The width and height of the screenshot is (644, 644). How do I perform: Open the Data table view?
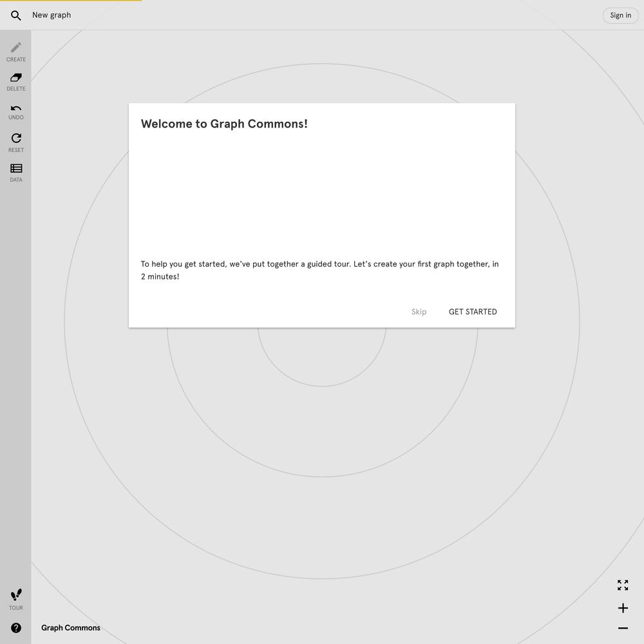16,173
